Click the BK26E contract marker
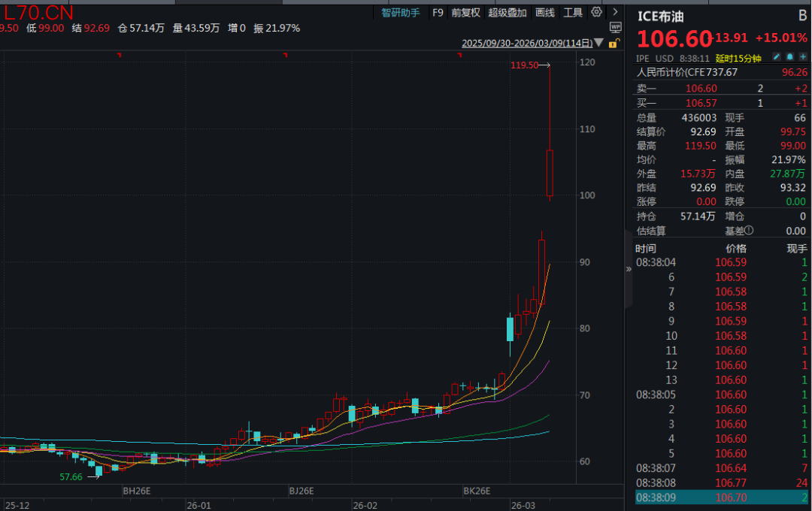 477,491
